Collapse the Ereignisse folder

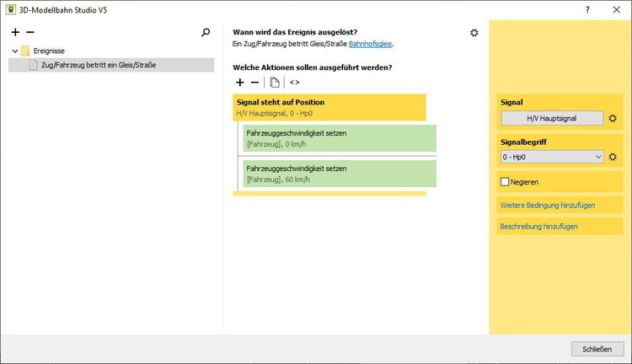[x=15, y=51]
